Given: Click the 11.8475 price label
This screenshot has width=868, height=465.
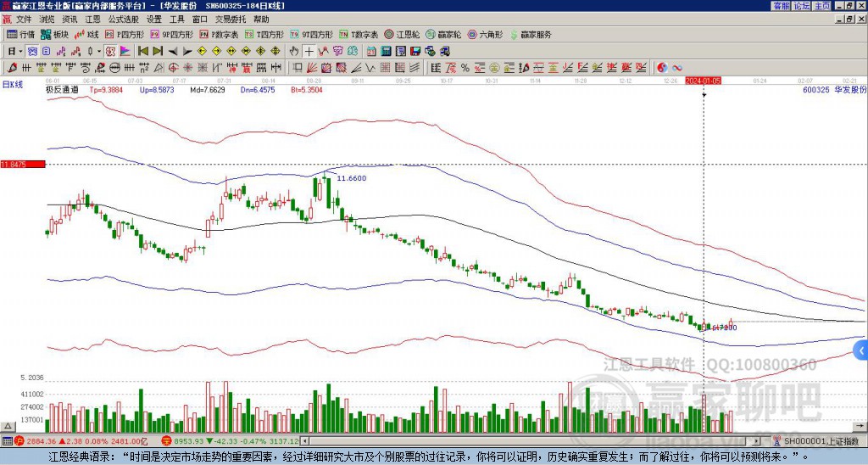Looking at the screenshot, I should (22, 165).
